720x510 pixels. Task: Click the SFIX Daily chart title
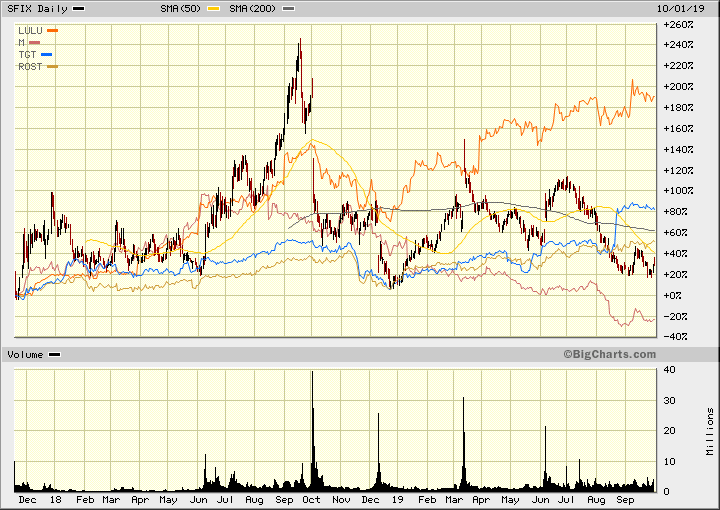(x=37, y=9)
